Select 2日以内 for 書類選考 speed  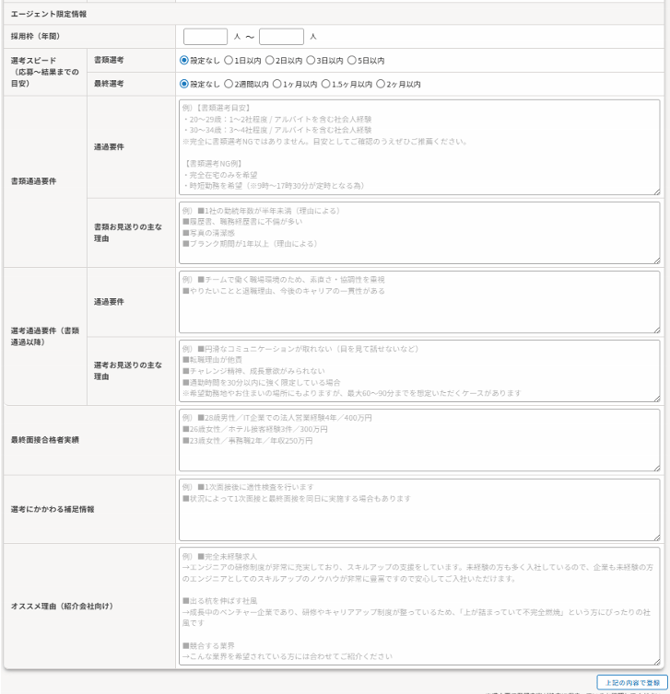click(x=268, y=60)
